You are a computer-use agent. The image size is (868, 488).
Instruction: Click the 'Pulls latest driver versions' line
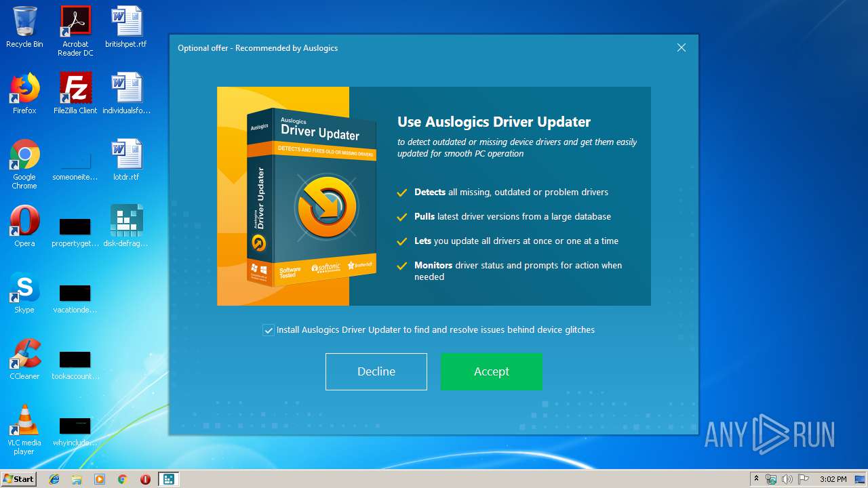click(513, 216)
